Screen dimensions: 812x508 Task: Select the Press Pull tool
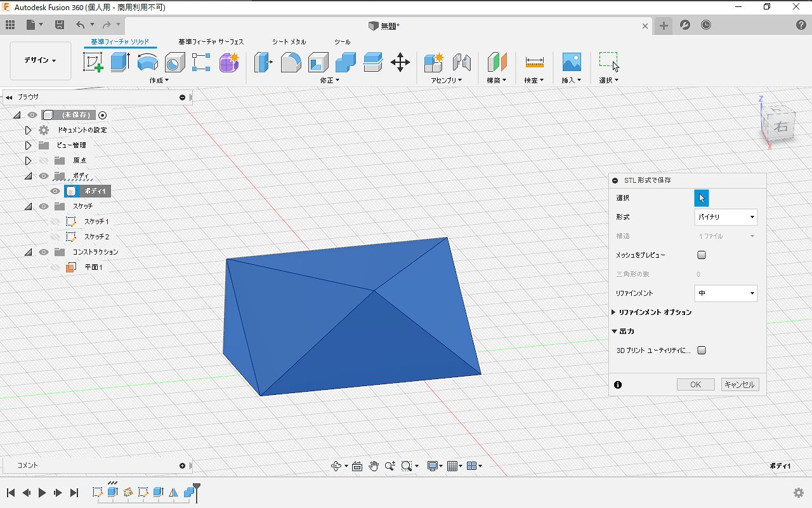[263, 62]
